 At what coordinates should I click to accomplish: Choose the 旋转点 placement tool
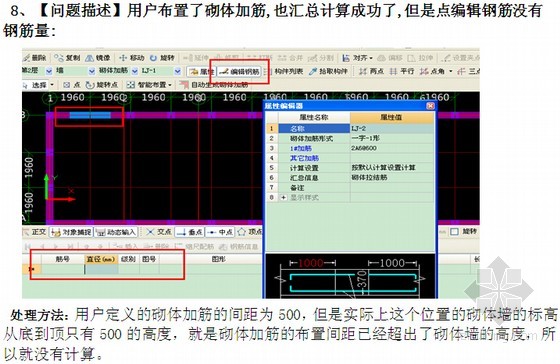pos(102,85)
